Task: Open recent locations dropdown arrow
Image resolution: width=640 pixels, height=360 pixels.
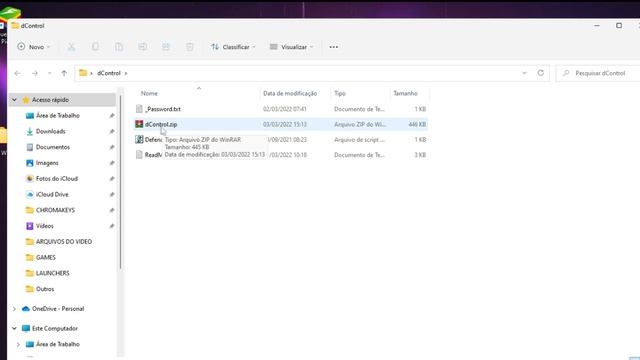Action: 49,73
